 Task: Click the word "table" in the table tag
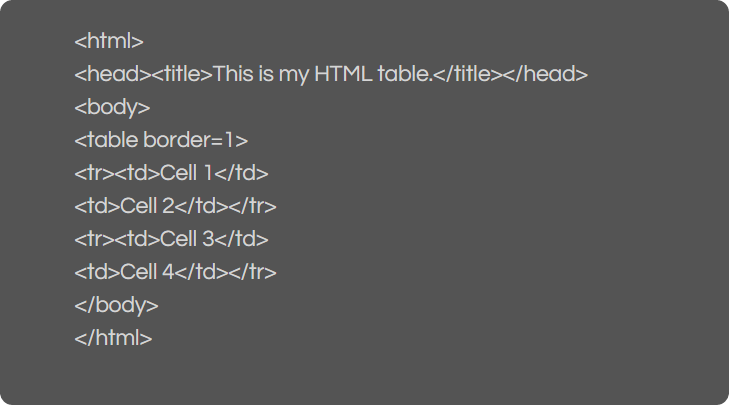(x=112, y=140)
